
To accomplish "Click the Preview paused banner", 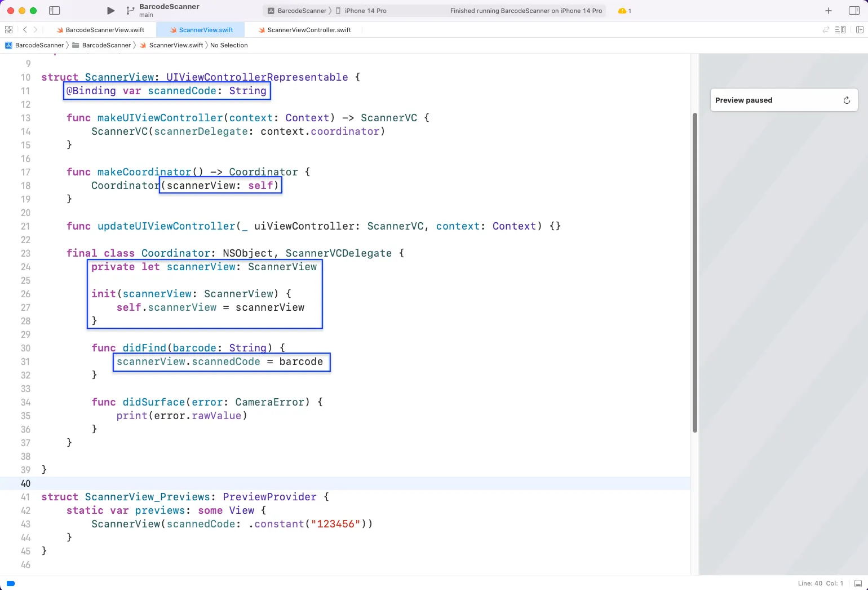I will (x=784, y=100).
